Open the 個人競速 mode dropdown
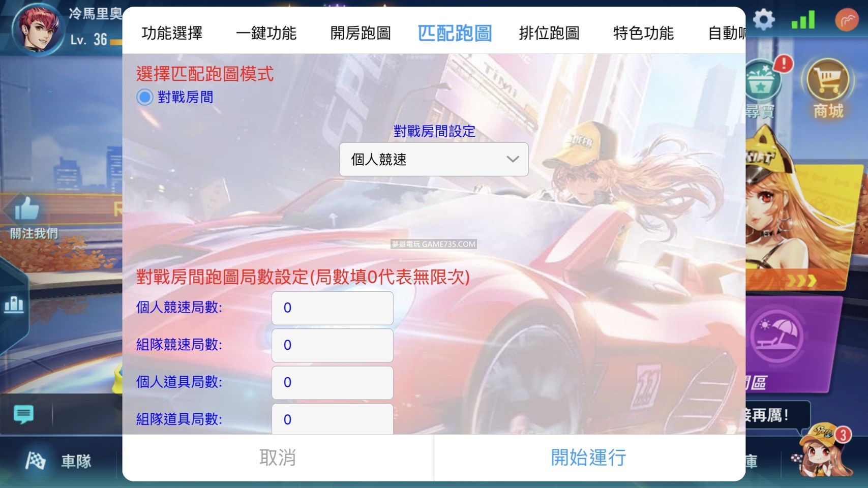The width and height of the screenshot is (868, 488). click(433, 159)
